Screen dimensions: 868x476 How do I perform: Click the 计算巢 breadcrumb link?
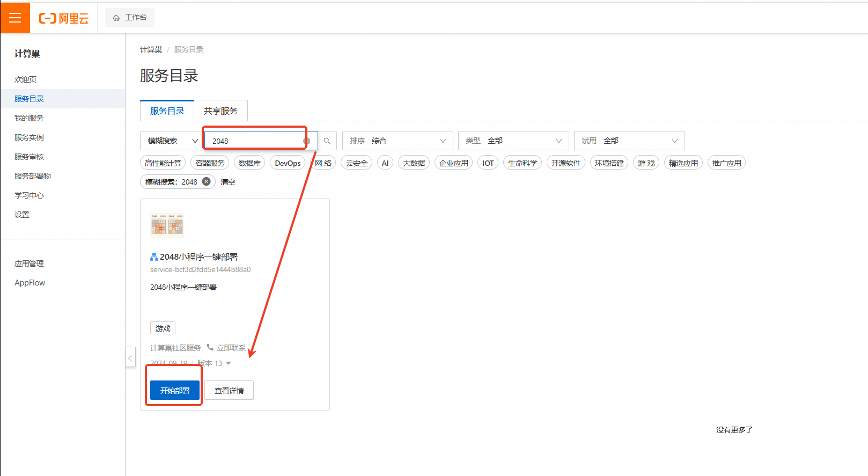click(x=151, y=49)
